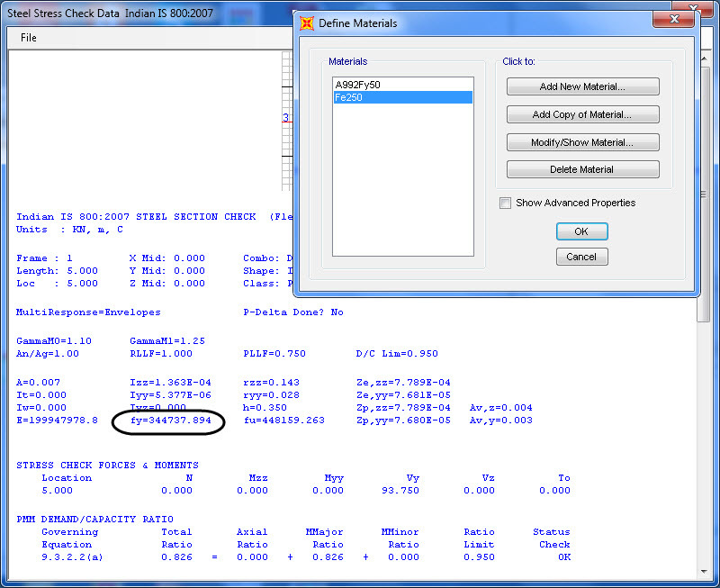Viewport: 720px width, 588px height.
Task: Click the A=0.007 area value
Action: click(38, 382)
